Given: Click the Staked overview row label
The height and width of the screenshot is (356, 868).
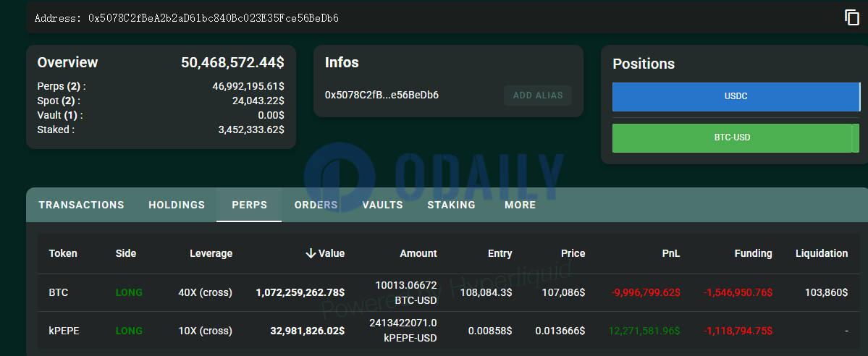Looking at the screenshot, I should pos(55,130).
